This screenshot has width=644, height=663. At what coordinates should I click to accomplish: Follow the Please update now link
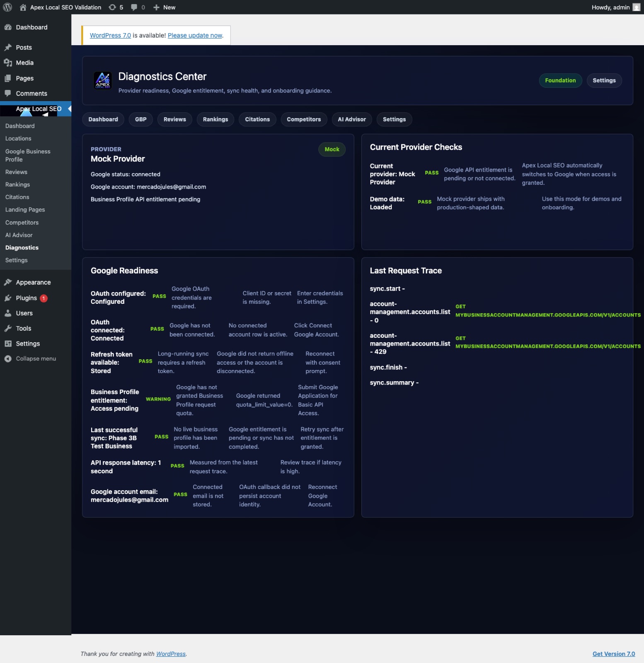[x=195, y=36]
